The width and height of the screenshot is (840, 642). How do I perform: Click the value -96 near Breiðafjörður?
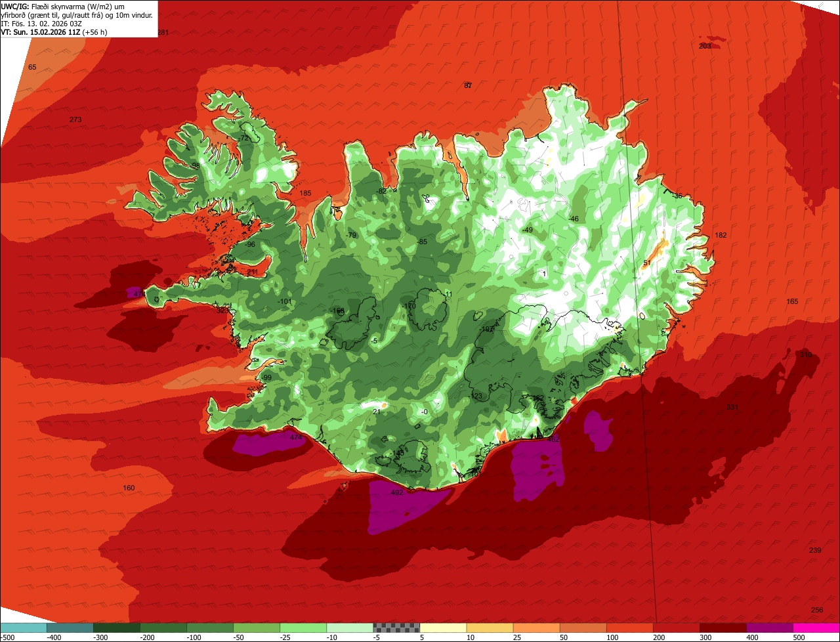pos(249,244)
